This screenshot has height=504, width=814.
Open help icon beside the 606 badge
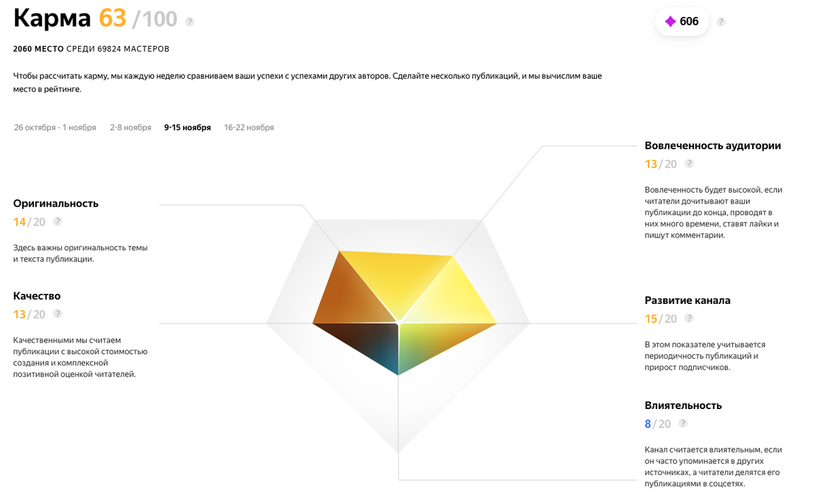721,22
